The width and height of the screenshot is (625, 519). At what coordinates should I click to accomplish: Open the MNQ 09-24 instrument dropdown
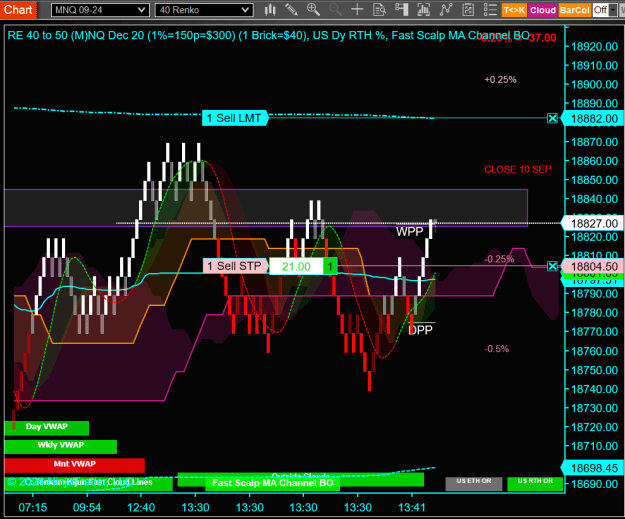click(x=100, y=10)
